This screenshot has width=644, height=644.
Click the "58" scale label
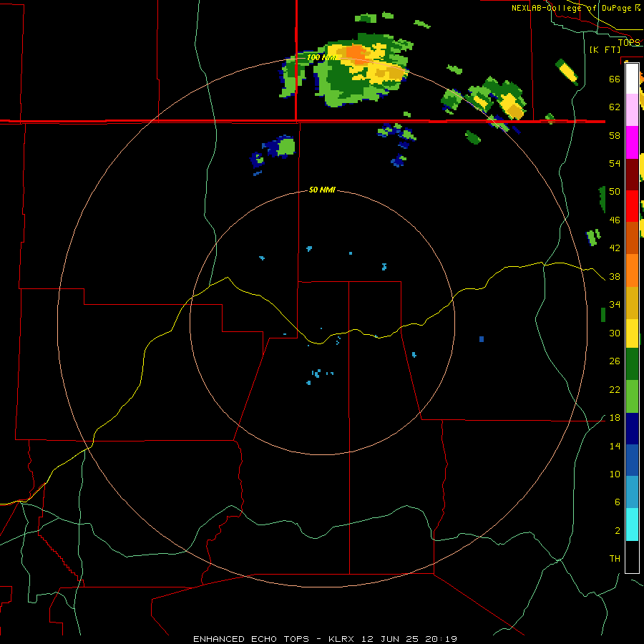pyautogui.click(x=615, y=135)
